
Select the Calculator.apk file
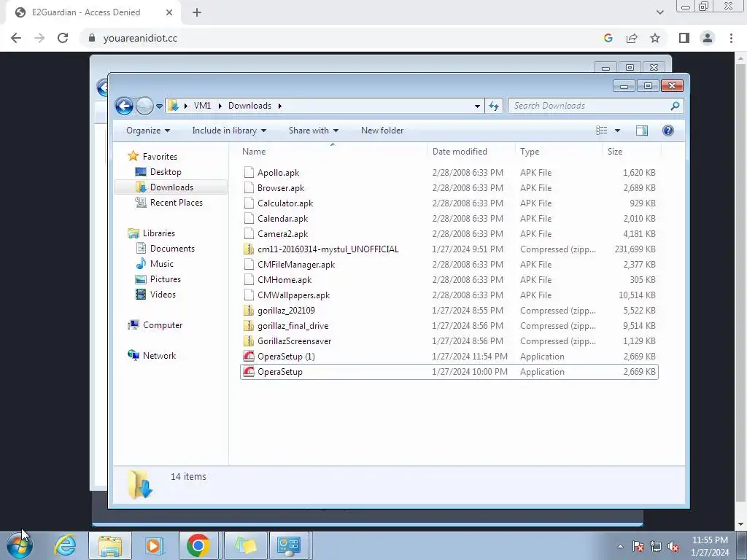[285, 203]
